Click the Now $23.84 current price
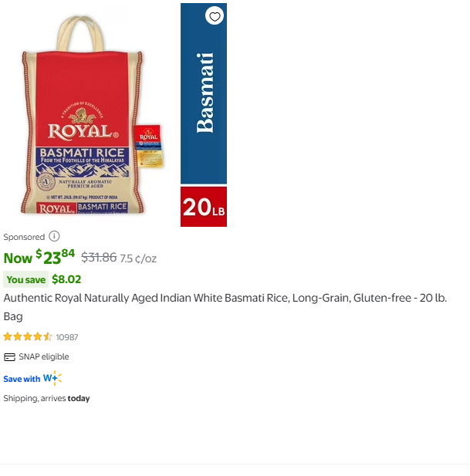 pos(39,257)
